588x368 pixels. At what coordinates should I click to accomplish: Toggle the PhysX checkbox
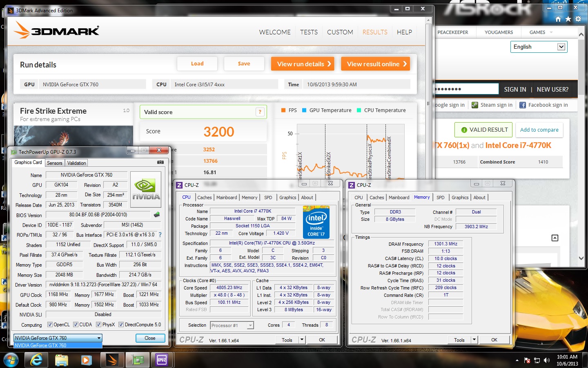tap(98, 325)
